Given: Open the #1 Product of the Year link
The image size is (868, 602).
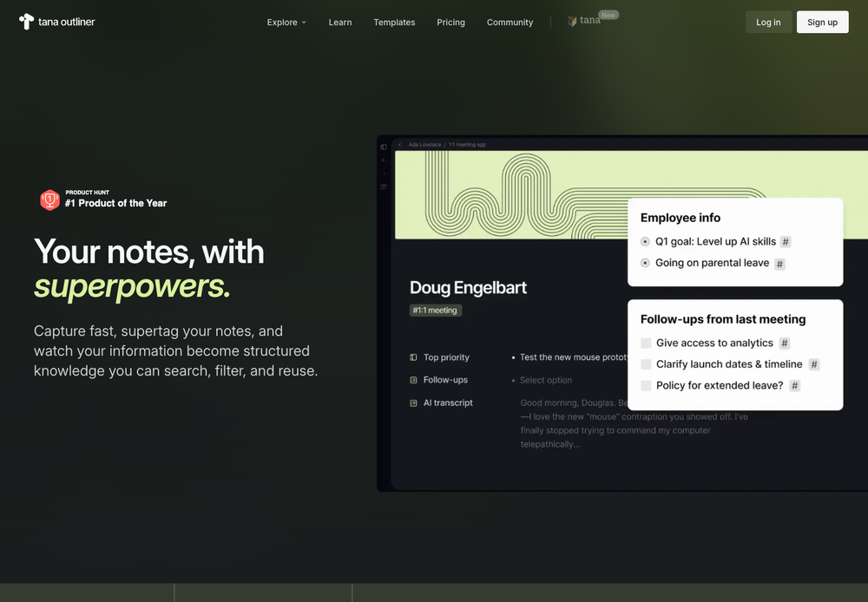Looking at the screenshot, I should click(x=115, y=203).
